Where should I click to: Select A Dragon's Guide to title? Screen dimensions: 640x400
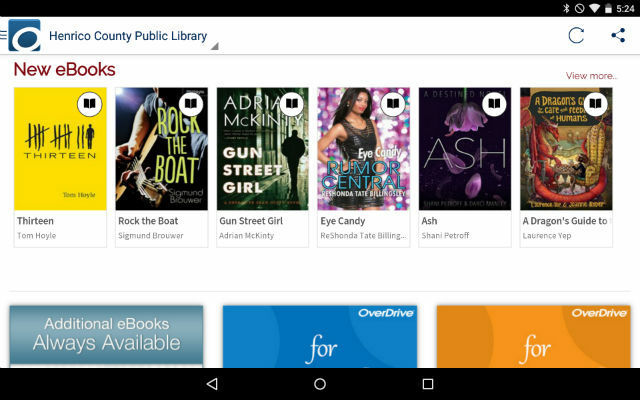click(565, 221)
